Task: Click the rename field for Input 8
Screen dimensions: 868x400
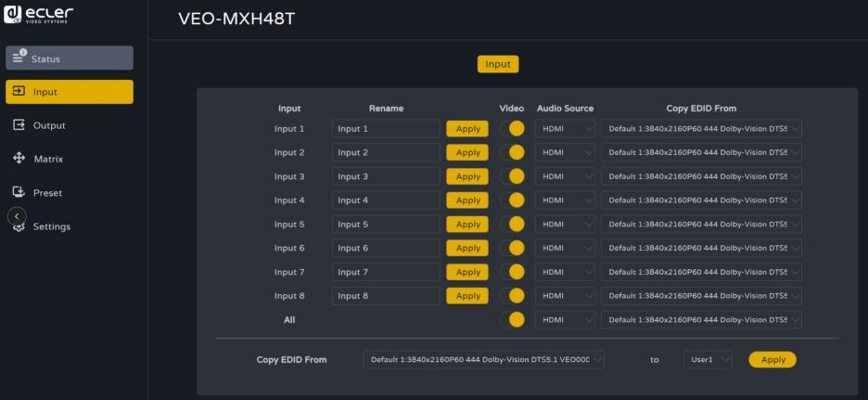Action: (386, 296)
